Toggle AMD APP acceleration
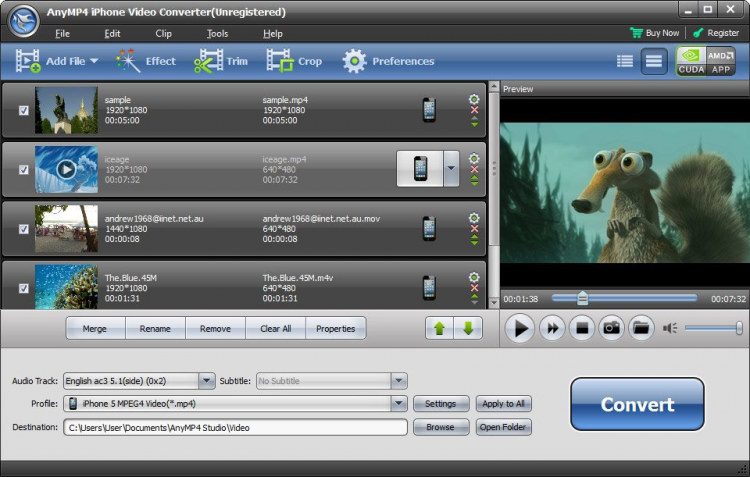This screenshot has width=750, height=477. (721, 61)
